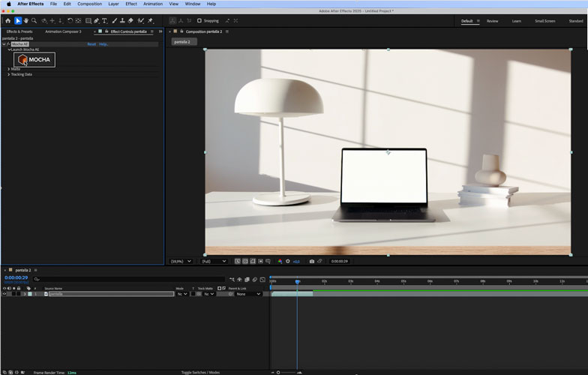
Task: Open the Composition menu
Action: click(89, 4)
